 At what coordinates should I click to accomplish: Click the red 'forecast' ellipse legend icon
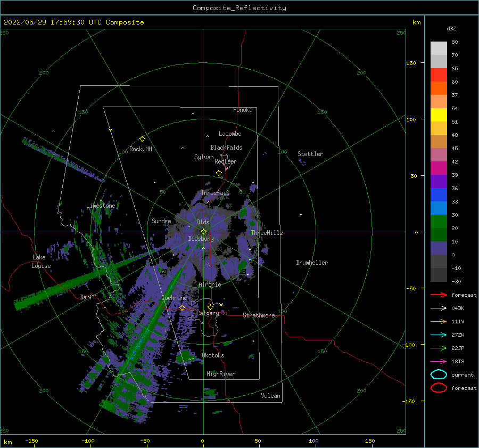tap(439, 388)
